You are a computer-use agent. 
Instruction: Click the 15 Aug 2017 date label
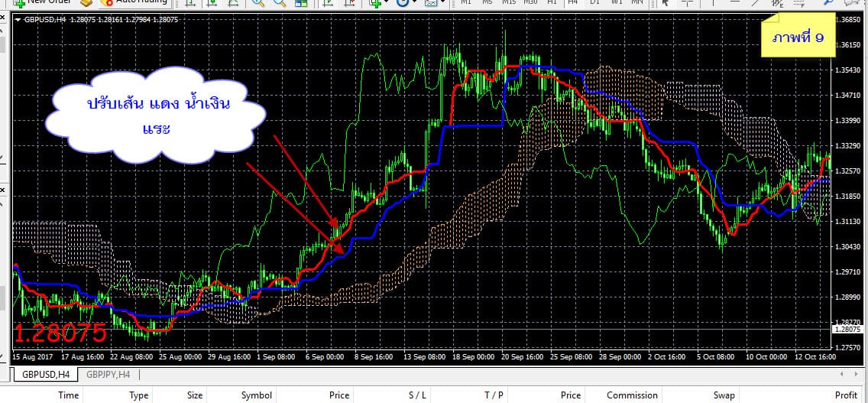(32, 357)
